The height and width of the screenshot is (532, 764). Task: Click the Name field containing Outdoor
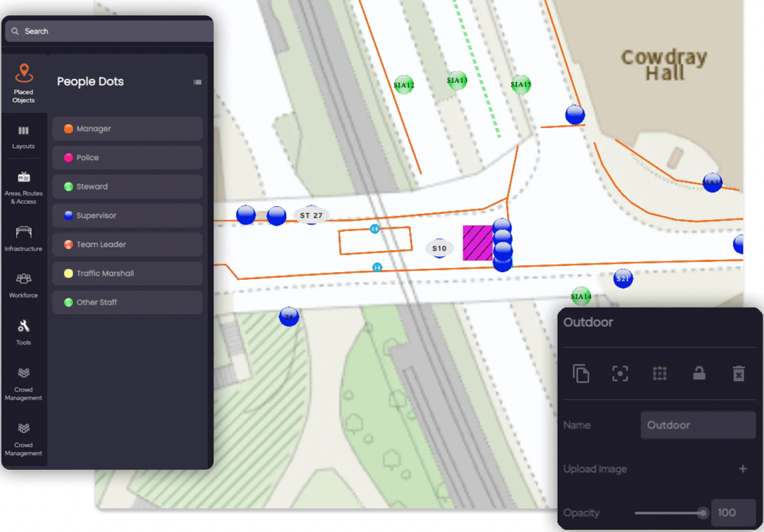click(x=698, y=425)
